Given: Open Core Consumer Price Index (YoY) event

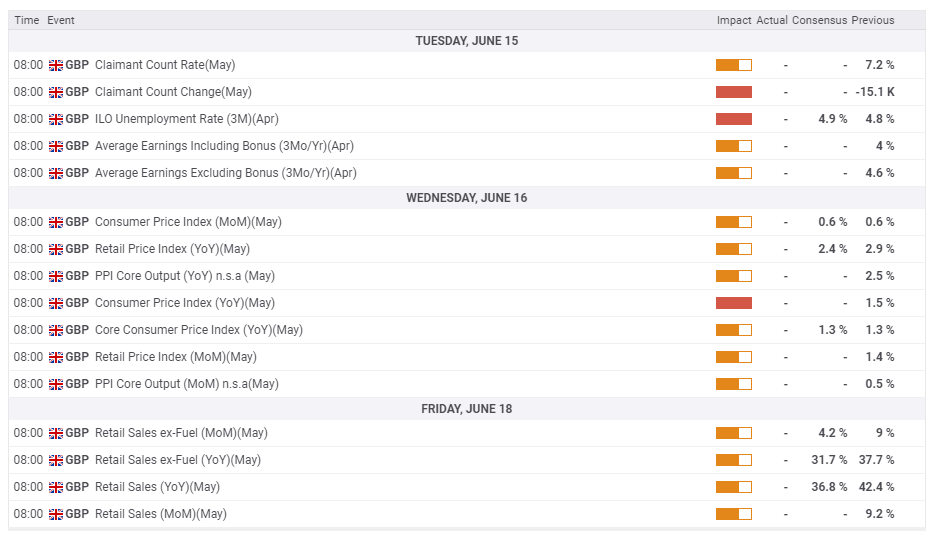Looking at the screenshot, I should pyautogui.click(x=198, y=330).
